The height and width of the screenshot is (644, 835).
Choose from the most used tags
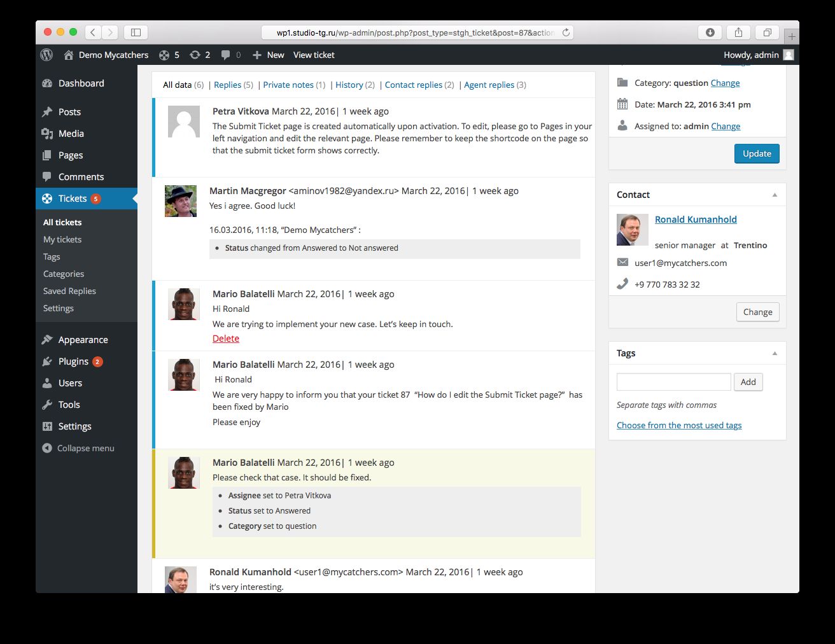coord(679,425)
